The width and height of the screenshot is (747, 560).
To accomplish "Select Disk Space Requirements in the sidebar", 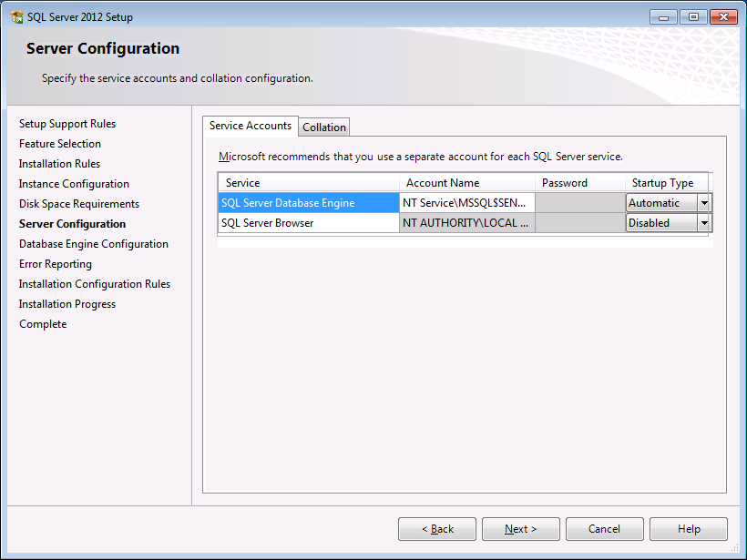I will point(78,203).
